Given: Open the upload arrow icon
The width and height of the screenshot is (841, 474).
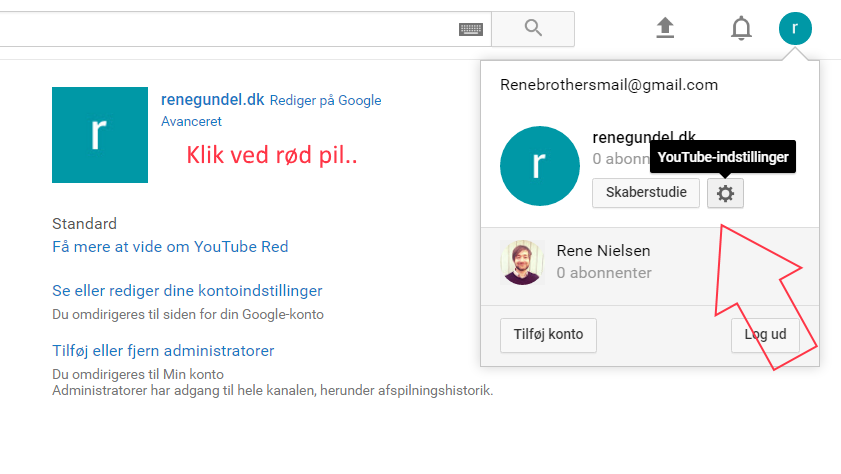Looking at the screenshot, I should 665,28.
